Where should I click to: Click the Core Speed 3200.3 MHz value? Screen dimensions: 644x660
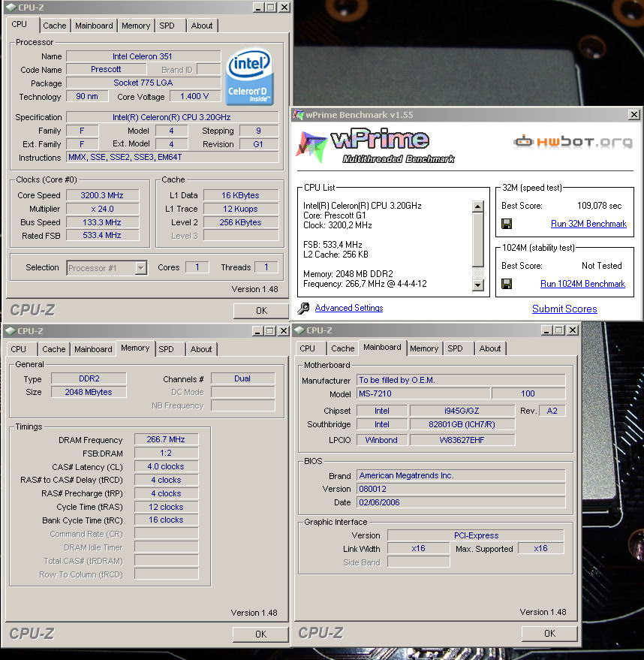click(102, 195)
